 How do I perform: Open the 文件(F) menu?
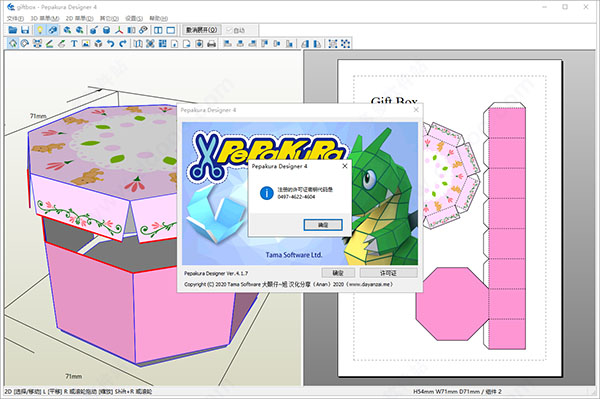click(15, 18)
